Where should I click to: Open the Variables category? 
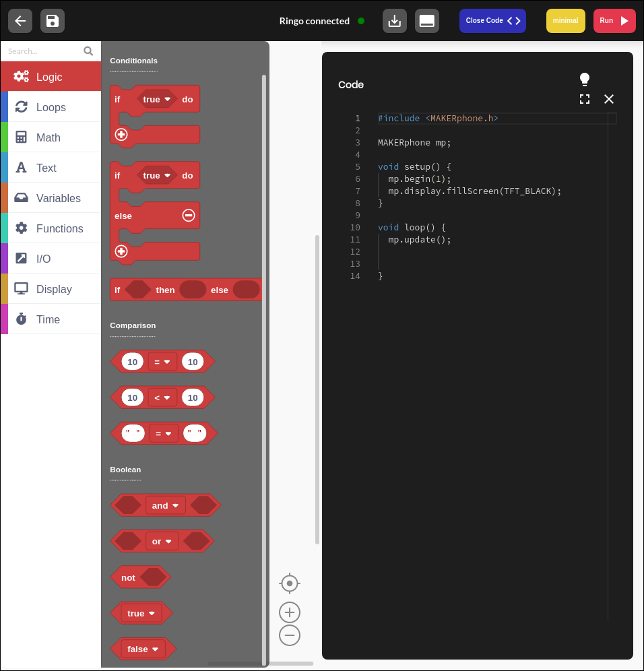pos(51,198)
